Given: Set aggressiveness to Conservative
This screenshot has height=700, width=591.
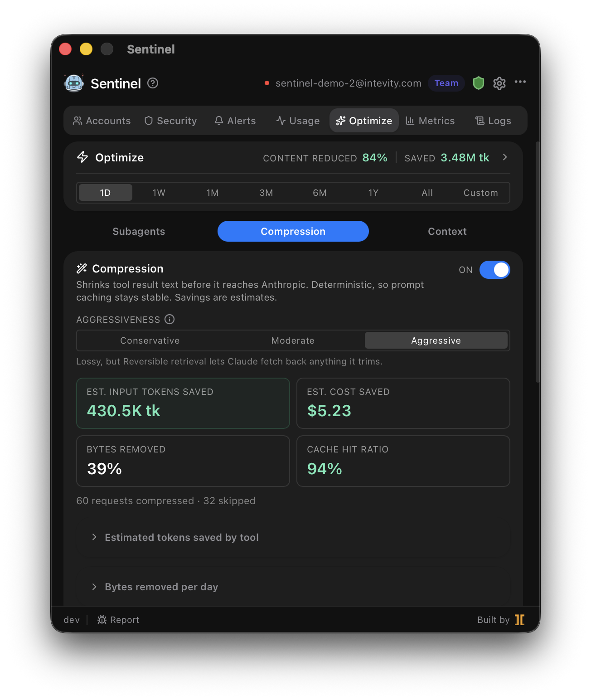Looking at the screenshot, I should [150, 340].
